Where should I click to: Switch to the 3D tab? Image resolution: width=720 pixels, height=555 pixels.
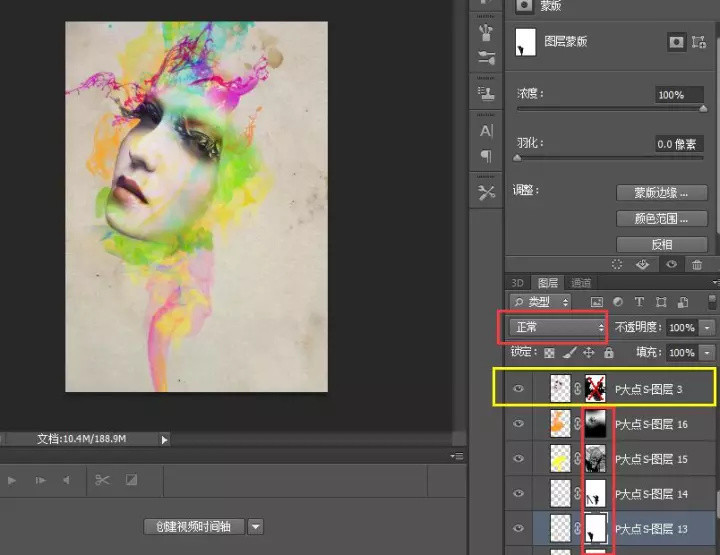(x=517, y=283)
